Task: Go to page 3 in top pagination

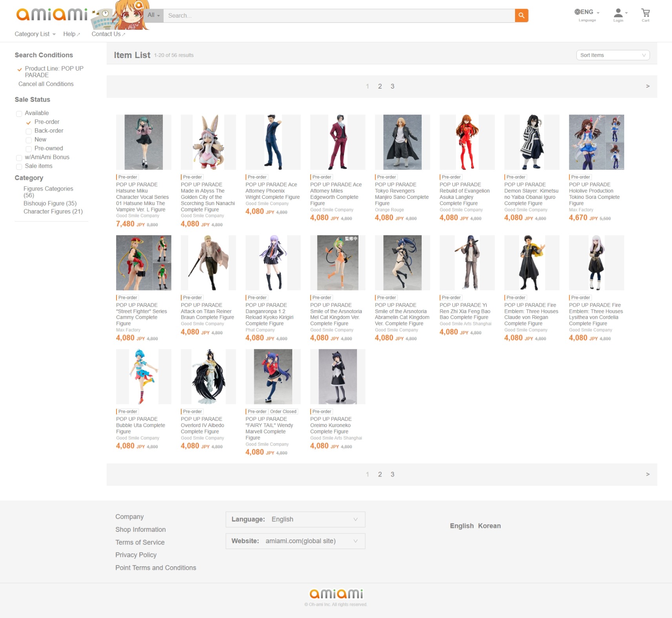Action: tap(392, 86)
